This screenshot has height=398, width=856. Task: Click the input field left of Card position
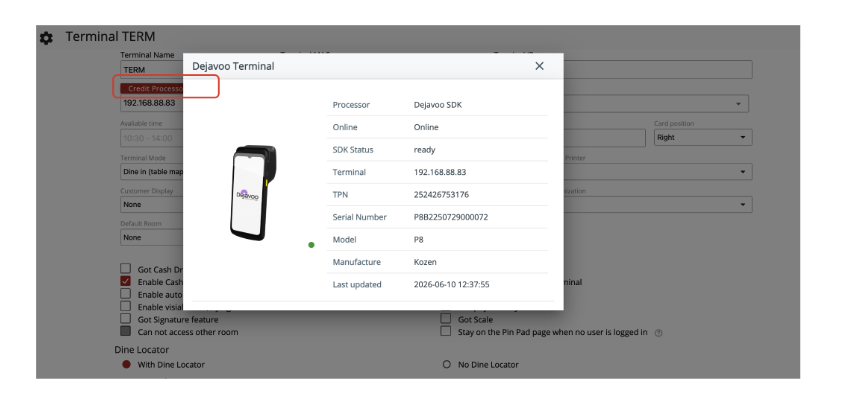point(604,138)
